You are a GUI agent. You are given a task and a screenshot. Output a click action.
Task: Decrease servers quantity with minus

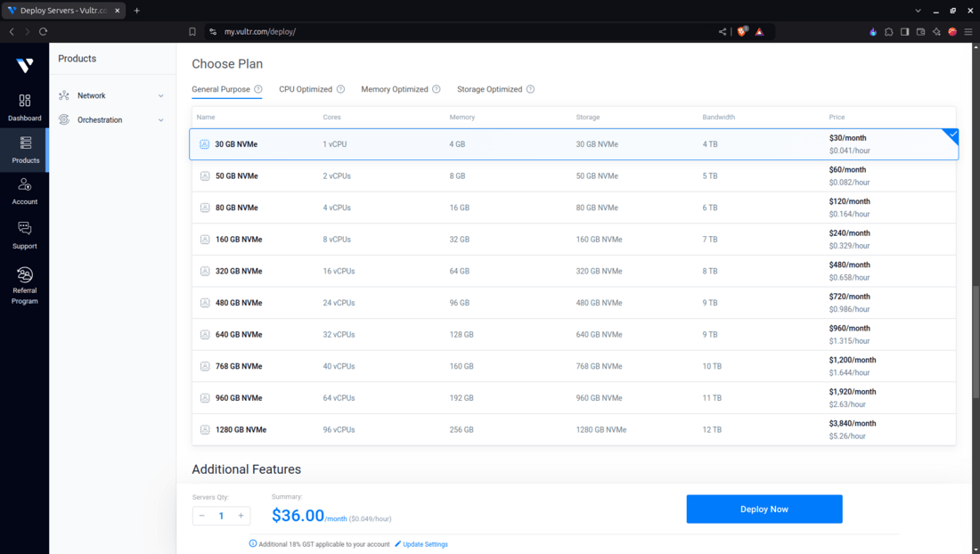coord(202,516)
